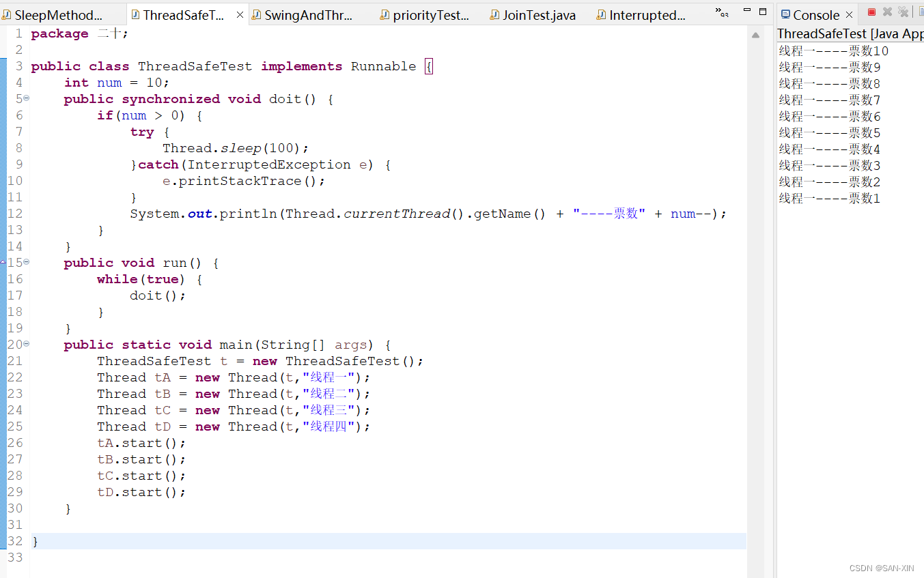Click 'ThreadSafeTest [Java App' console header

click(850, 33)
